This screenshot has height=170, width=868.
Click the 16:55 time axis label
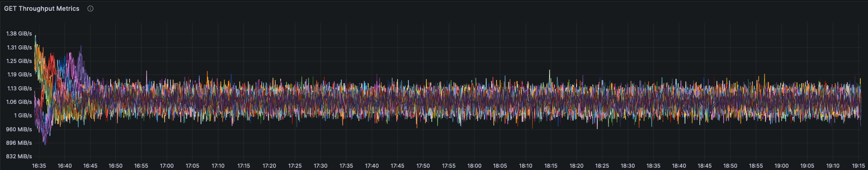(x=141, y=166)
